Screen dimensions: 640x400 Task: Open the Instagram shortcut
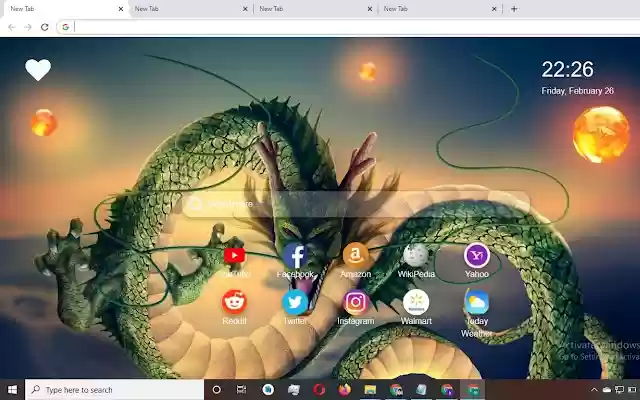[x=356, y=302]
